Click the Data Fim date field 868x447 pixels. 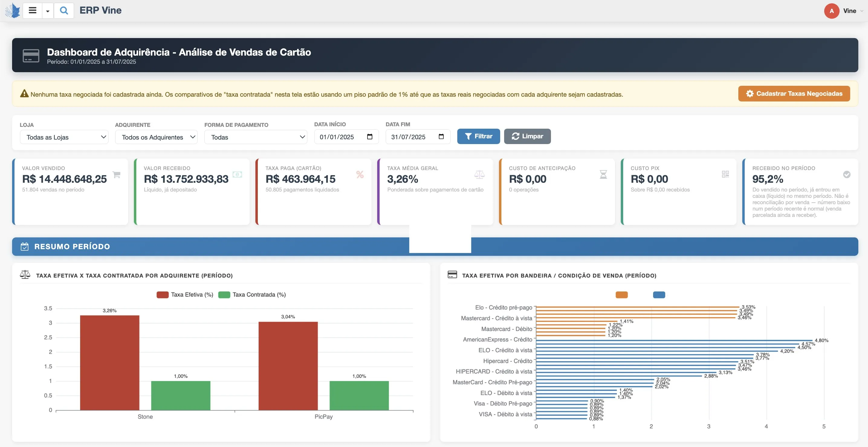click(418, 137)
